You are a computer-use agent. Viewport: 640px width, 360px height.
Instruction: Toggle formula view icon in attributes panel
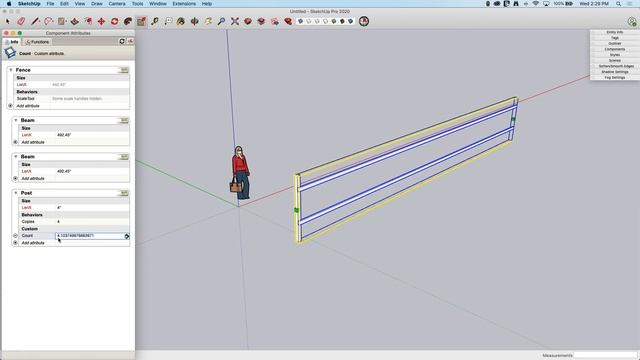pos(130,42)
